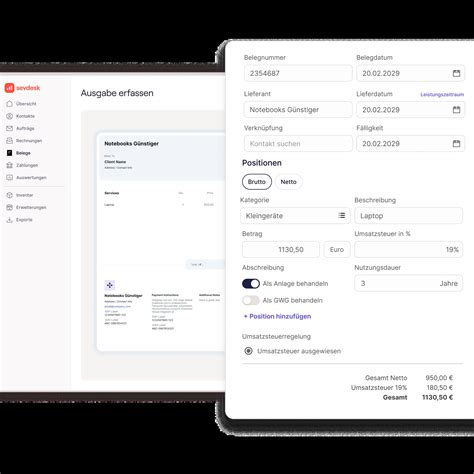Click the Leistungszeitraum link
Image resolution: width=474 pixels, height=474 pixels.
[x=442, y=95]
